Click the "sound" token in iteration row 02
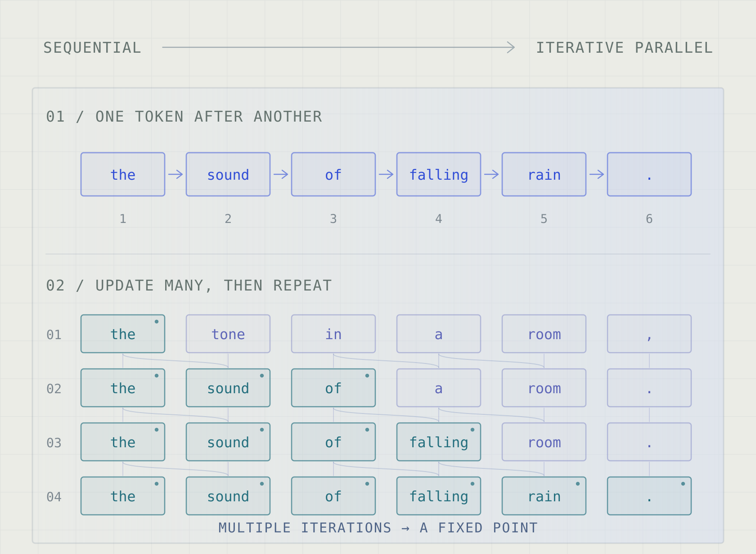Image resolution: width=756 pixels, height=554 pixels. pyautogui.click(x=228, y=388)
